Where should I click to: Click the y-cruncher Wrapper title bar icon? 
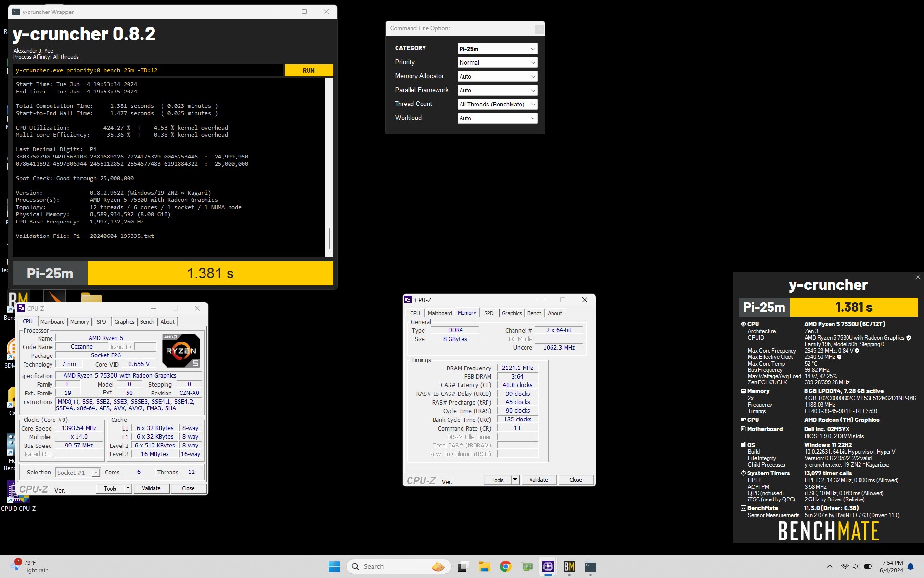(16, 12)
